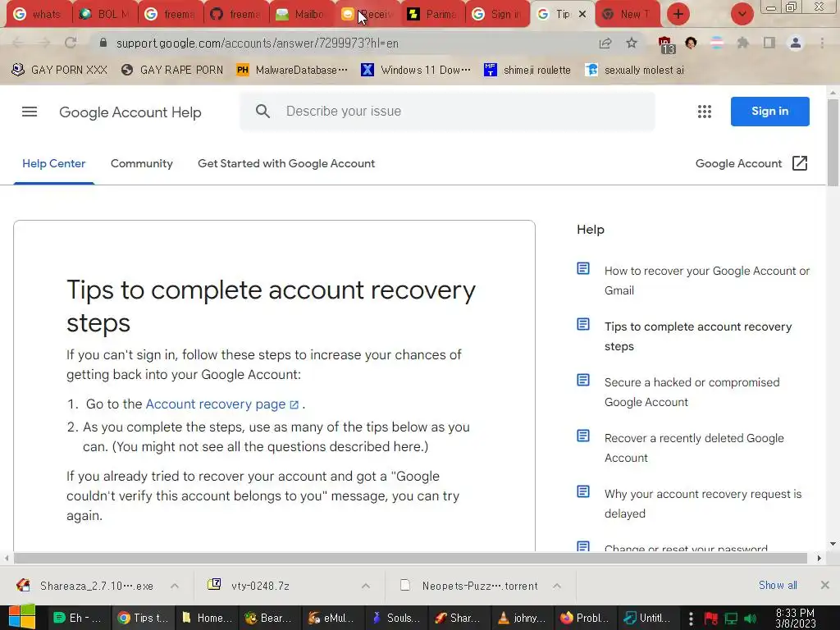Click the horizontal scrollbar thumb
The width and height of the screenshot is (840, 630).
click(x=410, y=558)
